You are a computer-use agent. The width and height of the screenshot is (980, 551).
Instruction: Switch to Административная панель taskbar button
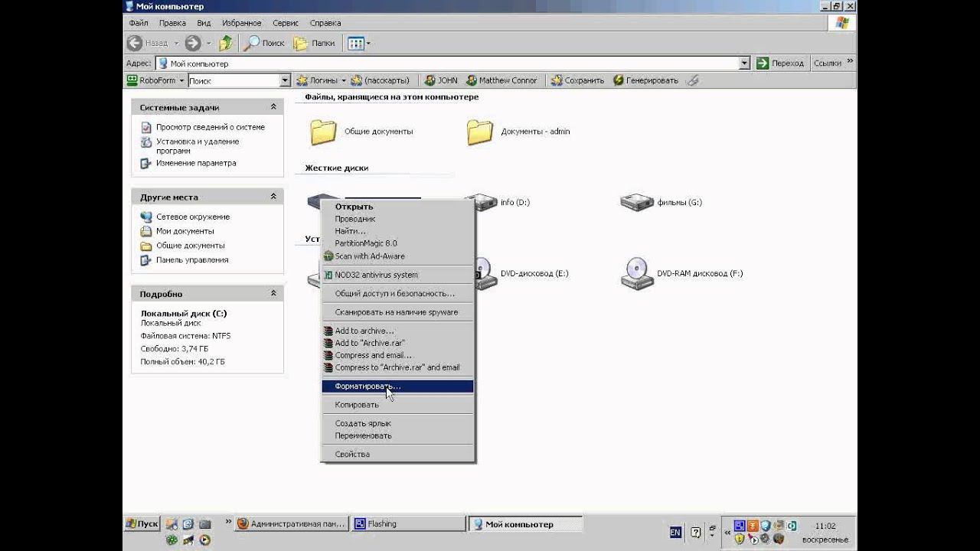(x=291, y=524)
